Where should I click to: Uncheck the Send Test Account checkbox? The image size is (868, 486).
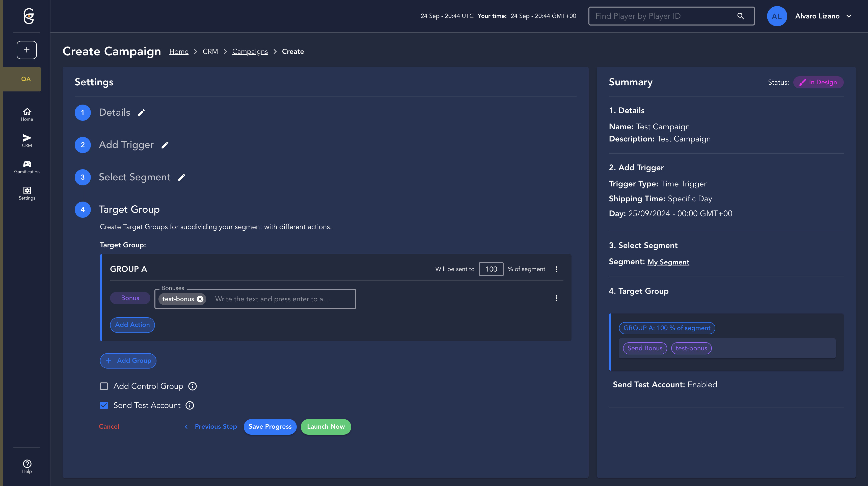point(104,405)
